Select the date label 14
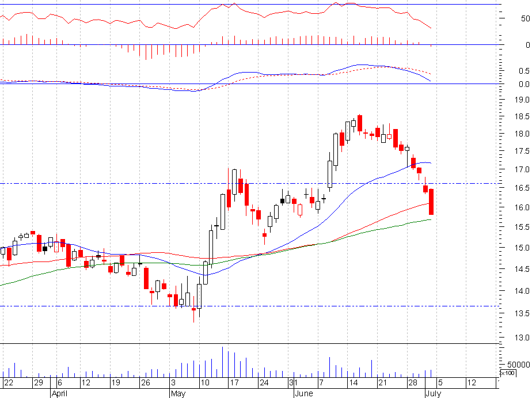This screenshot has width=532, height=398. (x=353, y=382)
